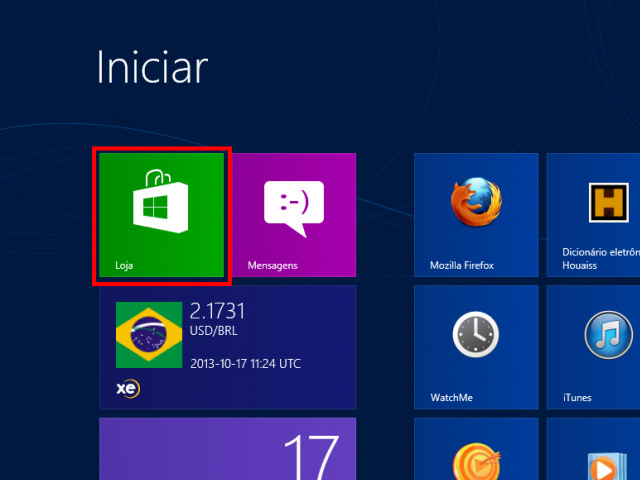Open the WatchMe clock tile
640x480 pixels.
click(476, 347)
